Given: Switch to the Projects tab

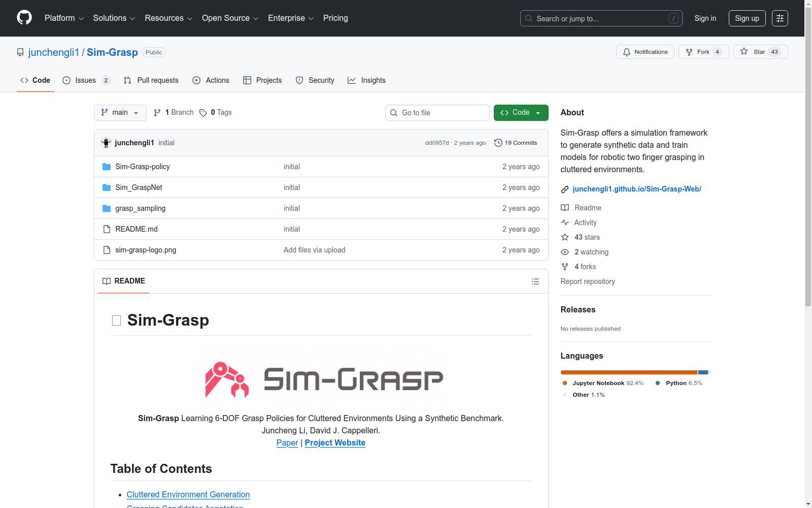Looking at the screenshot, I should tap(262, 80).
